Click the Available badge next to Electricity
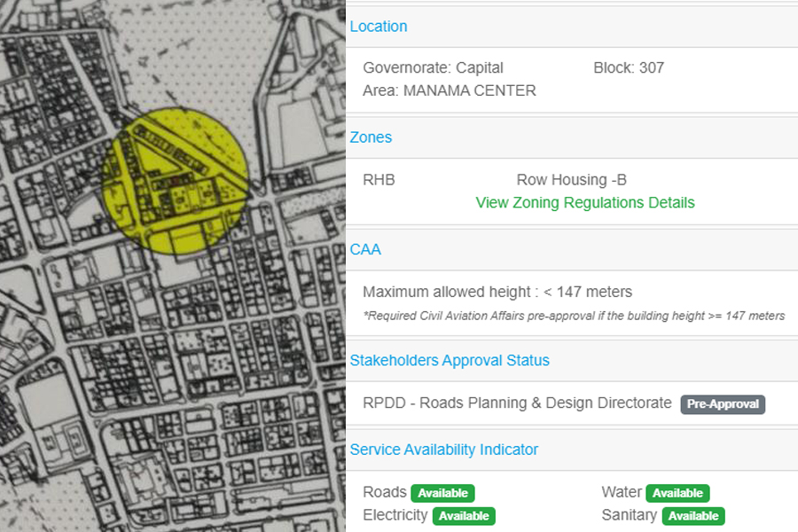 coord(464,516)
